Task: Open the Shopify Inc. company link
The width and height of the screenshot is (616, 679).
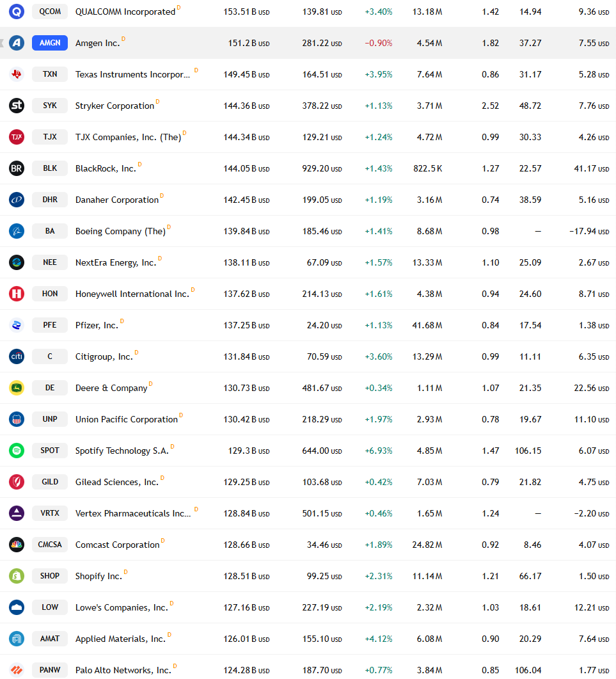Action: [x=99, y=577]
